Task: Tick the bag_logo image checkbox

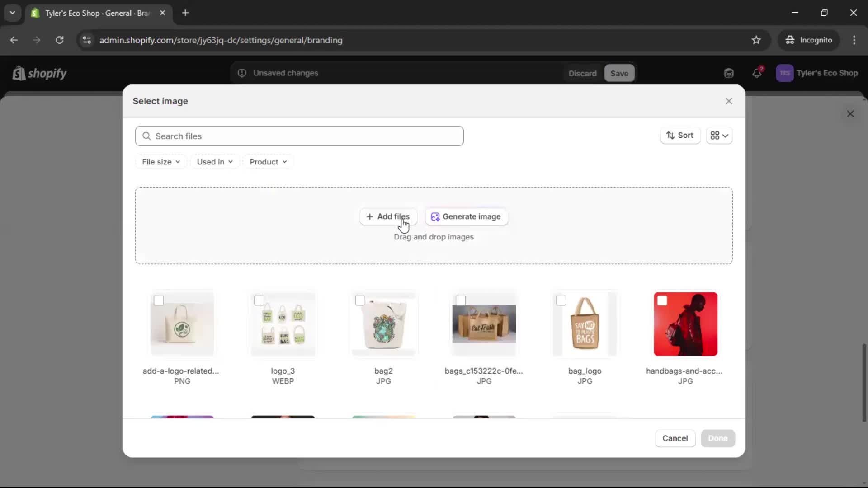Action: tap(561, 300)
